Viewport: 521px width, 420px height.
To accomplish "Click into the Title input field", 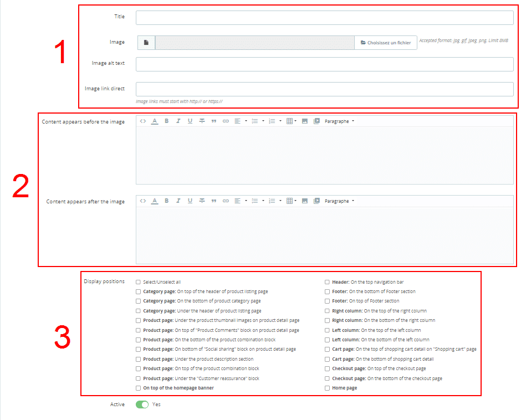I will click(x=324, y=18).
